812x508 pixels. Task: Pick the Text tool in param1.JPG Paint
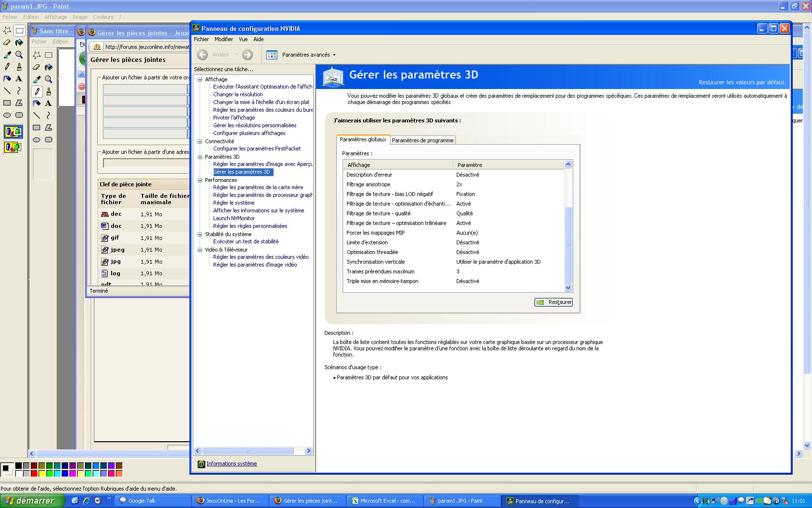19,78
